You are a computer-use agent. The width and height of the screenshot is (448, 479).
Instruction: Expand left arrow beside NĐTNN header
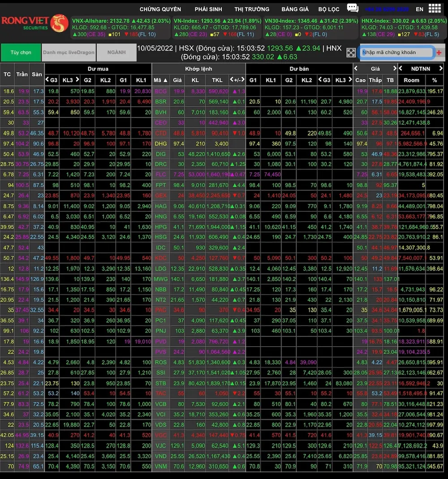pyautogui.click(x=401, y=68)
